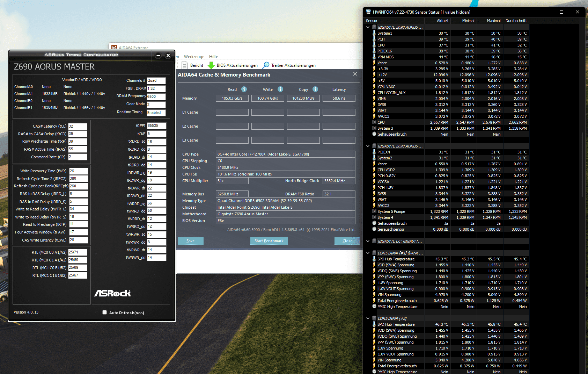The image size is (588, 374).
Task: Click the first SPD Hub Temperature icon
Action: point(374,259)
